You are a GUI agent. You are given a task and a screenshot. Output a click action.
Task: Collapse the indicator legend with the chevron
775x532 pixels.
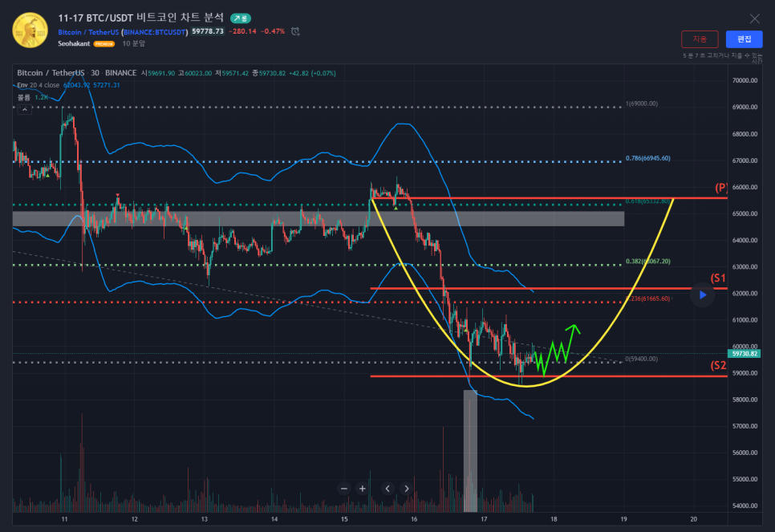point(24,108)
